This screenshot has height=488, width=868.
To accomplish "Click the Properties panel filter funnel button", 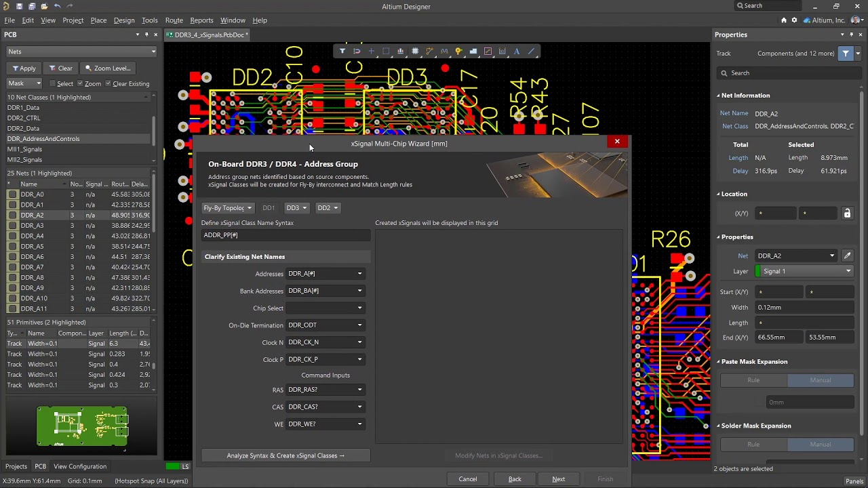I will 846,54.
